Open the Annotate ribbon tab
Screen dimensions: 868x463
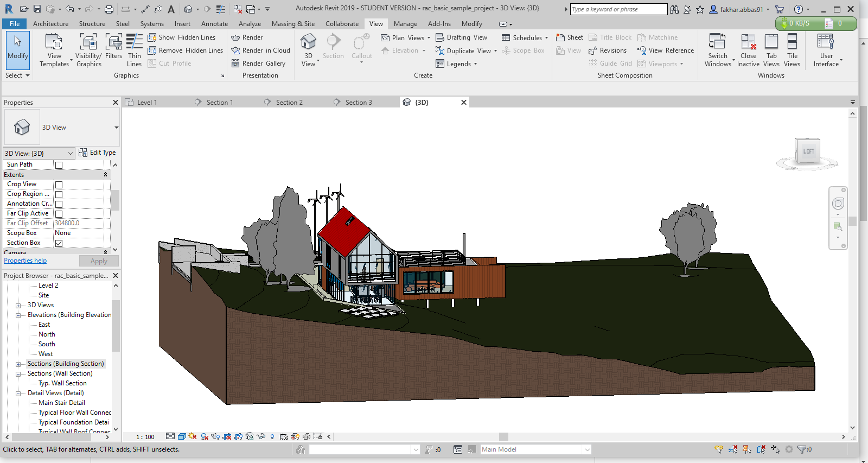coord(214,24)
